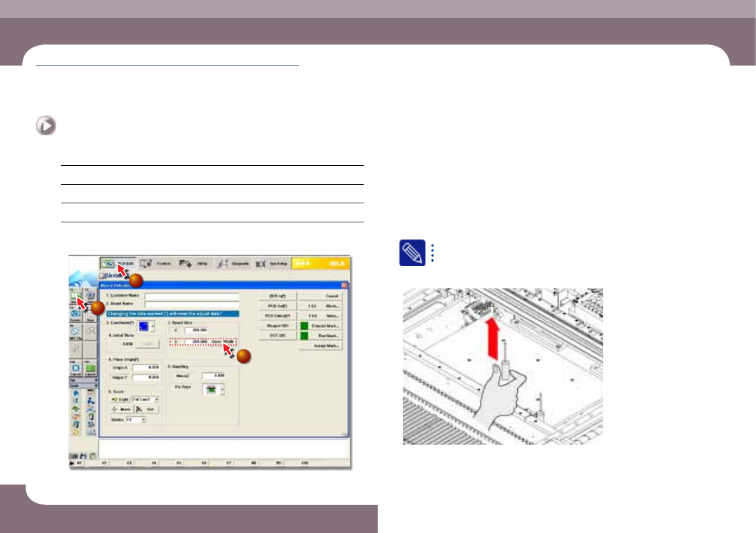Image resolution: width=756 pixels, height=533 pixels.
Task: Click the Board Name input field
Action: tap(192, 304)
